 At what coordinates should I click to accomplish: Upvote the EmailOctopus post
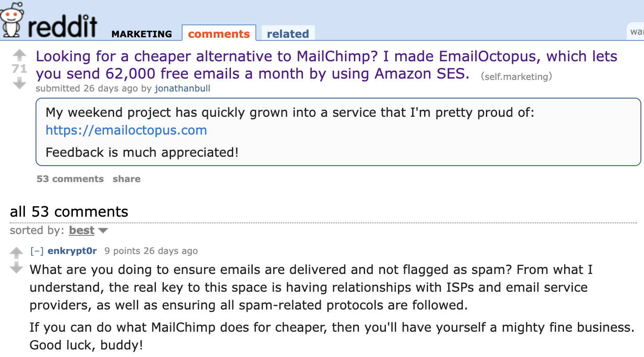(x=19, y=55)
